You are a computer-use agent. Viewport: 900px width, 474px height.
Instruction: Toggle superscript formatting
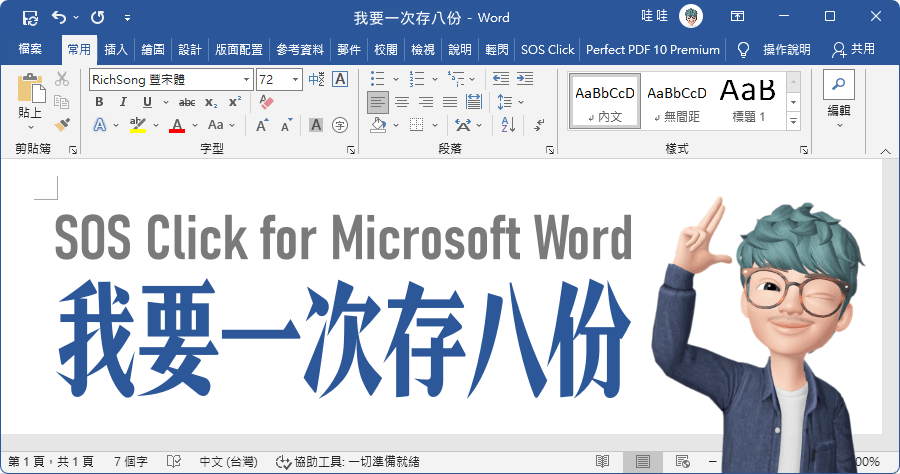pos(235,102)
